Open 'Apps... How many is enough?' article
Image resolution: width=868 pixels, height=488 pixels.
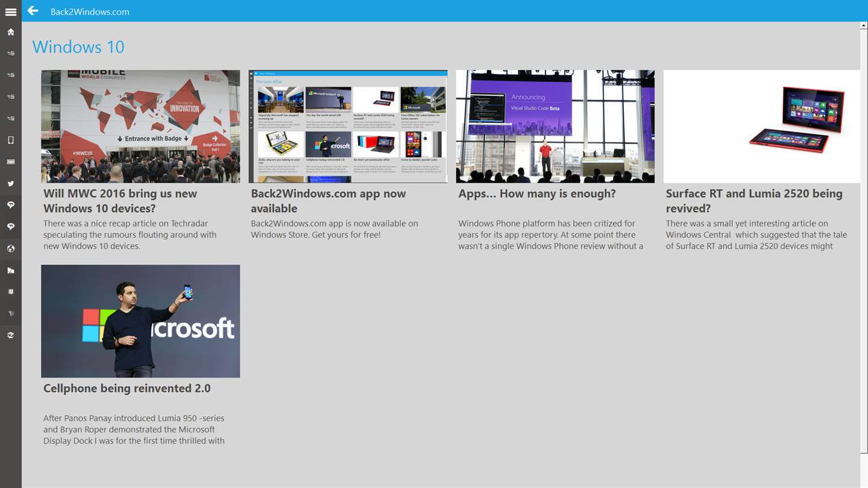coord(537,193)
